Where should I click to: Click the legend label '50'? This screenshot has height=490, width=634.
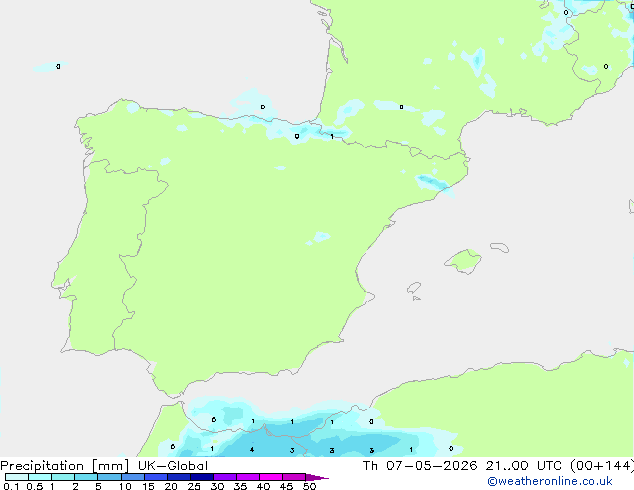click(309, 486)
